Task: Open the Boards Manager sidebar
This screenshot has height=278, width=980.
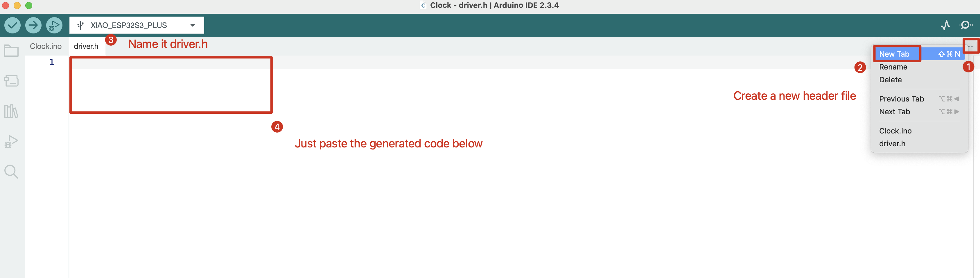Action: pos(11,81)
